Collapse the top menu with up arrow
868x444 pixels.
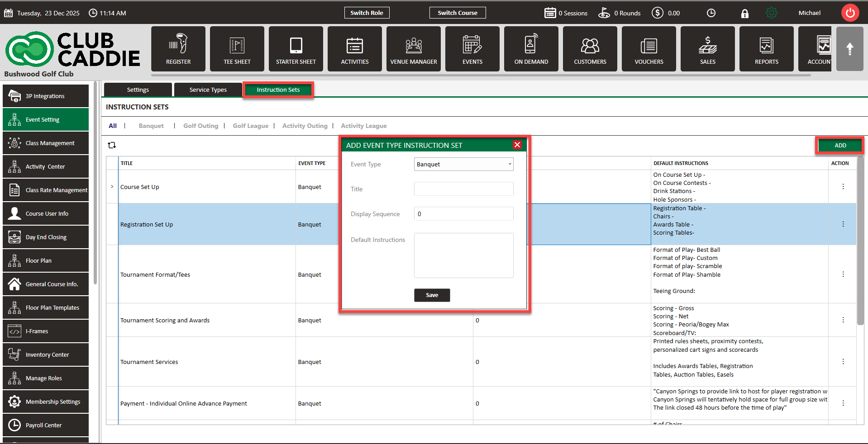click(849, 49)
